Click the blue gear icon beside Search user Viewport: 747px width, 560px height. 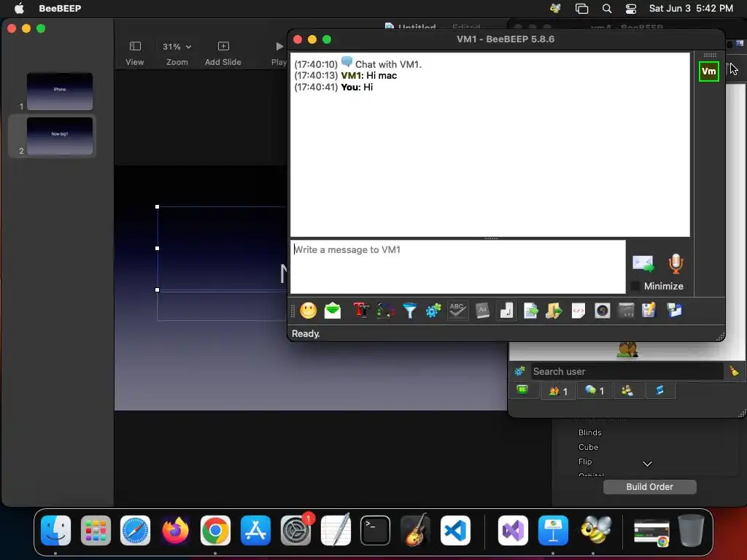519,371
